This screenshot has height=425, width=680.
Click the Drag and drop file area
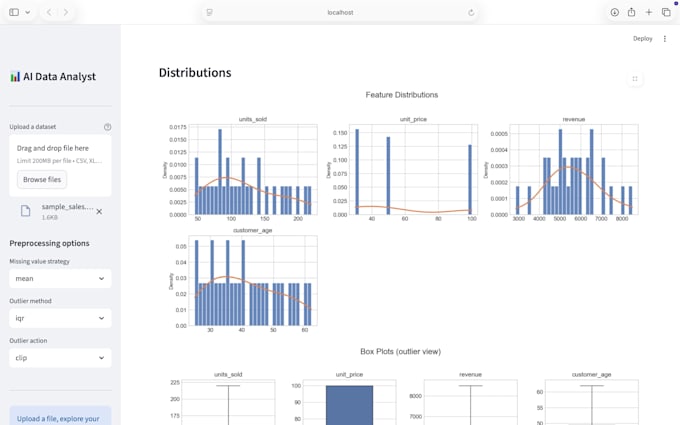point(60,165)
